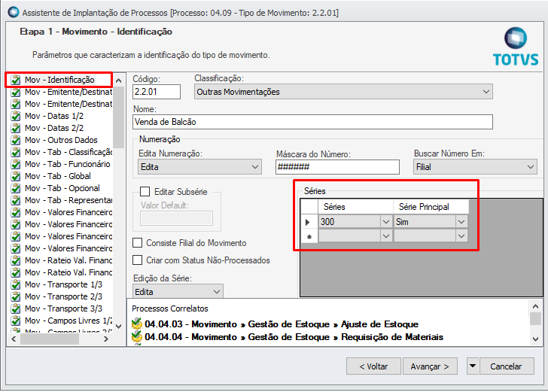Click the checklist icon beside Mov - Datas 1/2
Image resolution: width=548 pixels, height=392 pixels.
click(x=15, y=116)
